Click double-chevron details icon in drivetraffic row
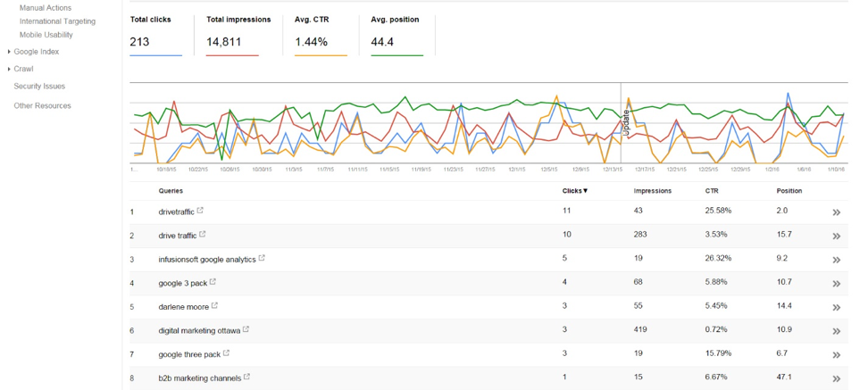Image resolution: width=868 pixels, height=390 pixels. (x=837, y=212)
